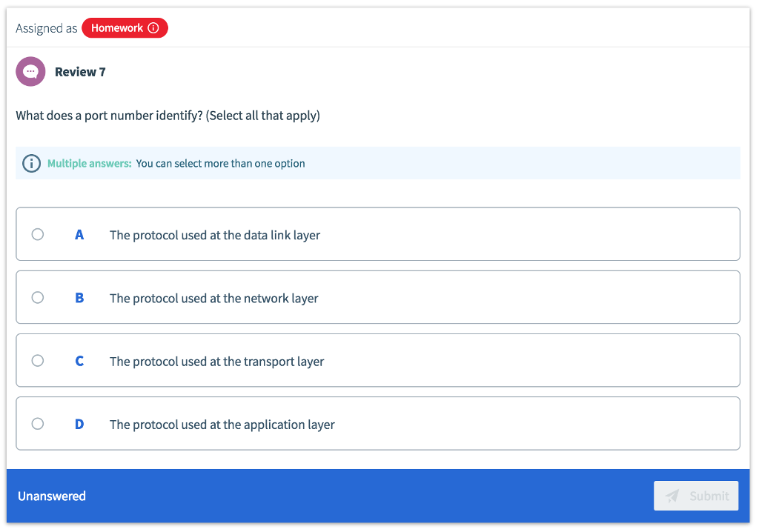
Task: Click the blue letter D label
Action: click(79, 424)
